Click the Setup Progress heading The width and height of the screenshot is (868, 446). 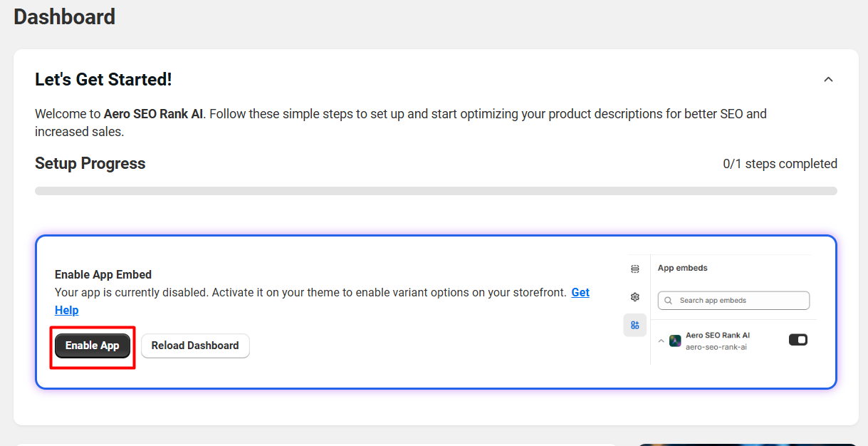click(x=90, y=164)
